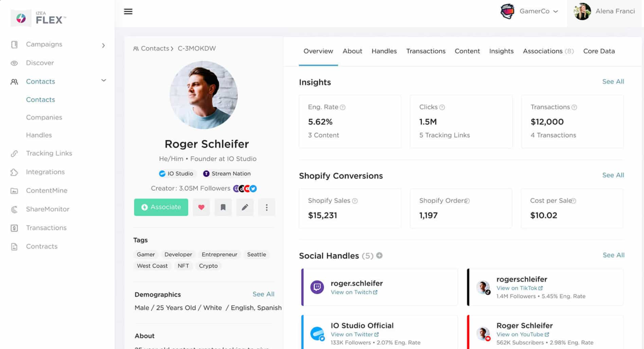The width and height of the screenshot is (644, 349).
Task: Select the Tracking Links sidebar icon
Action: (14, 153)
